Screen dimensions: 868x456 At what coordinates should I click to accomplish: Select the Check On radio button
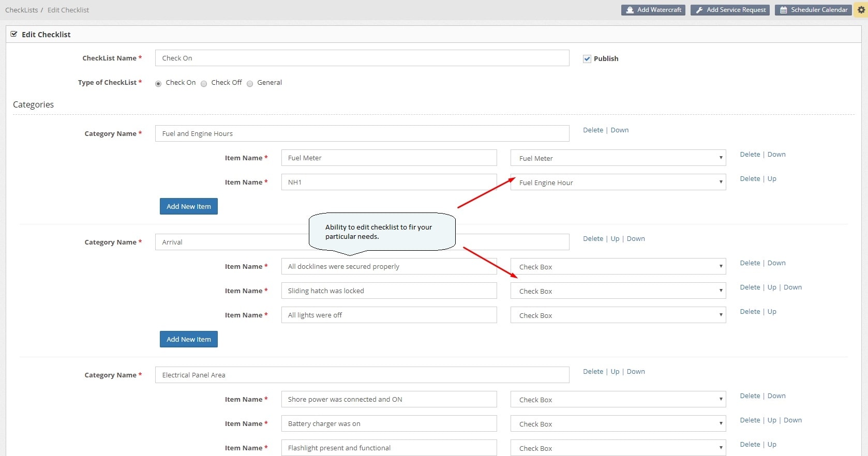158,84
